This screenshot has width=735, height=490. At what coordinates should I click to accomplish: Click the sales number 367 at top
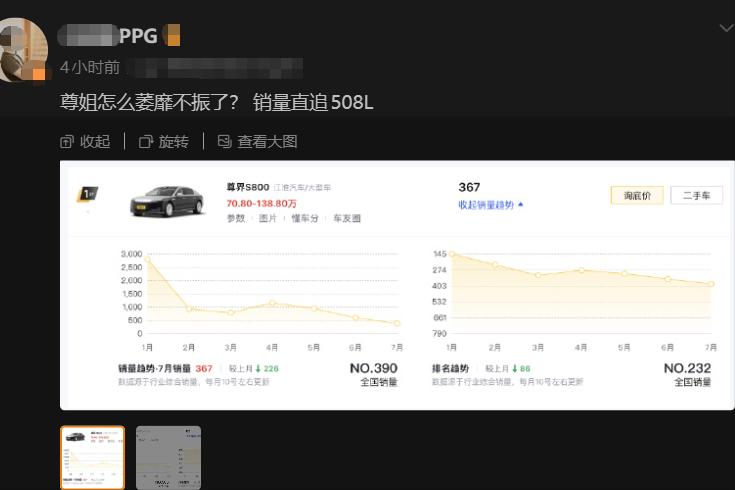tap(469, 188)
